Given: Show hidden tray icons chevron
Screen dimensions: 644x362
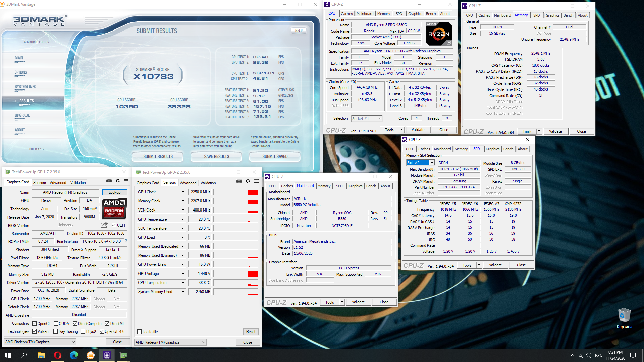Looking at the screenshot, I should point(572,355).
